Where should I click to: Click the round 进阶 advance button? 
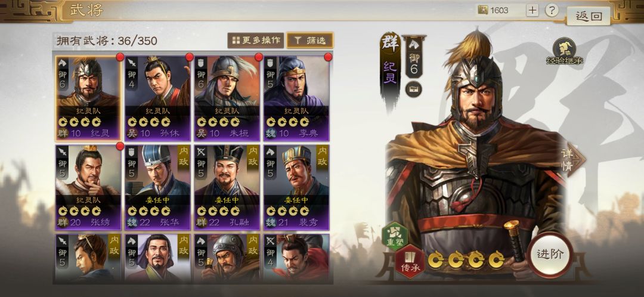[x=550, y=254]
